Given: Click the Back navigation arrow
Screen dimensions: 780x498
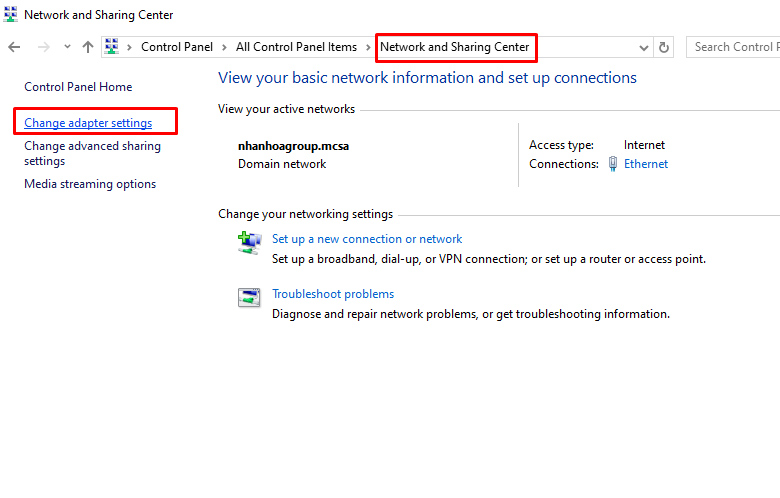Looking at the screenshot, I should (14, 47).
